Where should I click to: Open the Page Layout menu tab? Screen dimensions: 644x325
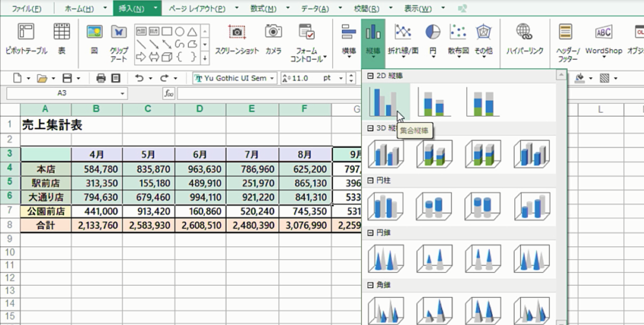(197, 9)
